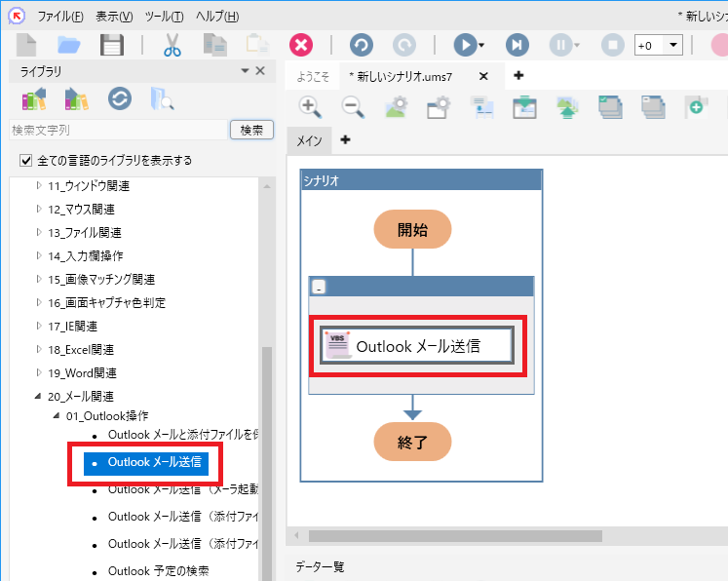Click the New file icon in toolbar

[26, 45]
